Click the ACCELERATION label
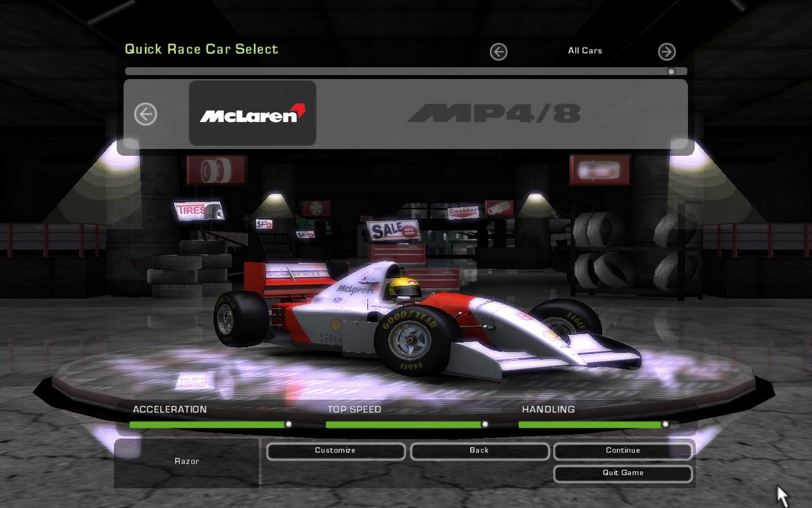This screenshot has height=508, width=812. pos(170,410)
